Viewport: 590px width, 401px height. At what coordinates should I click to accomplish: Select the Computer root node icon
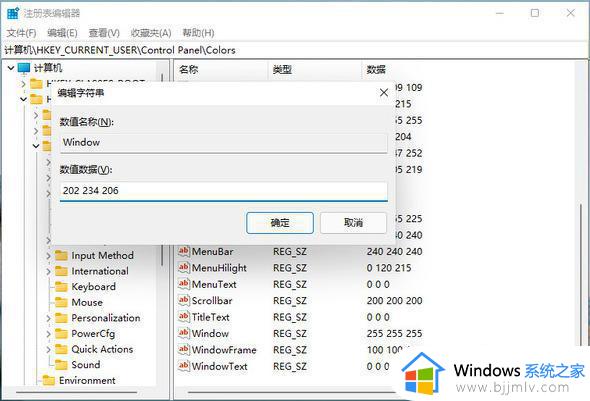(24, 68)
